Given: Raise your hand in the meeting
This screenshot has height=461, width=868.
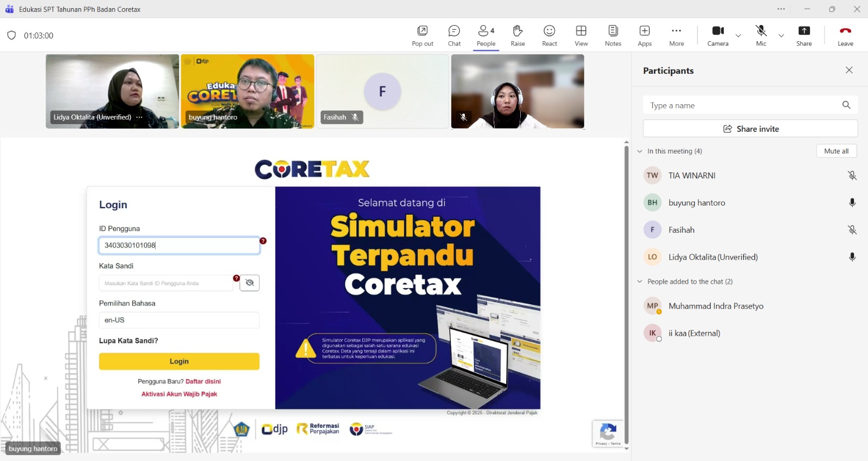Looking at the screenshot, I should click(x=518, y=35).
